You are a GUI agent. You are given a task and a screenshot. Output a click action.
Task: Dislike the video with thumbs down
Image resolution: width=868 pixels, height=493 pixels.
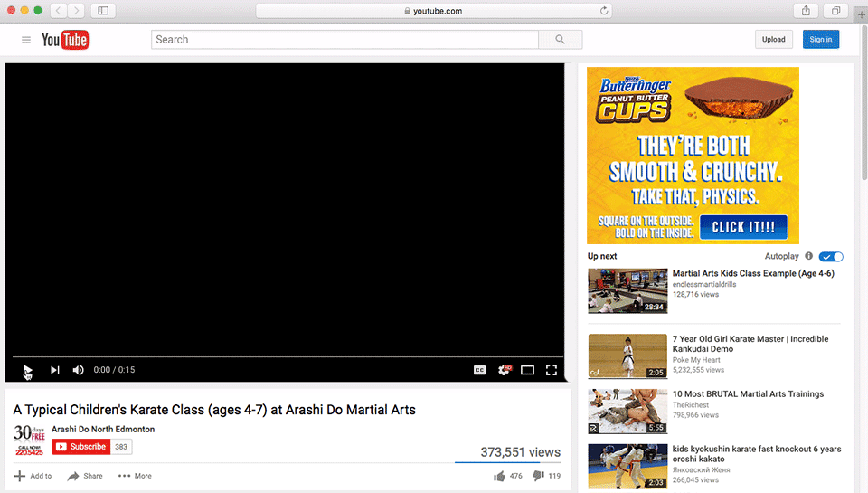(x=537, y=476)
